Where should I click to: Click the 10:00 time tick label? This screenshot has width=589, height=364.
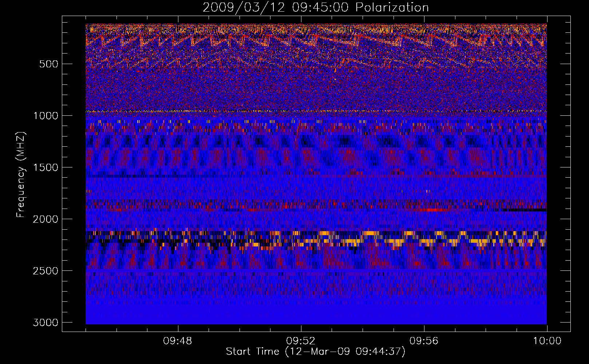pos(547,341)
